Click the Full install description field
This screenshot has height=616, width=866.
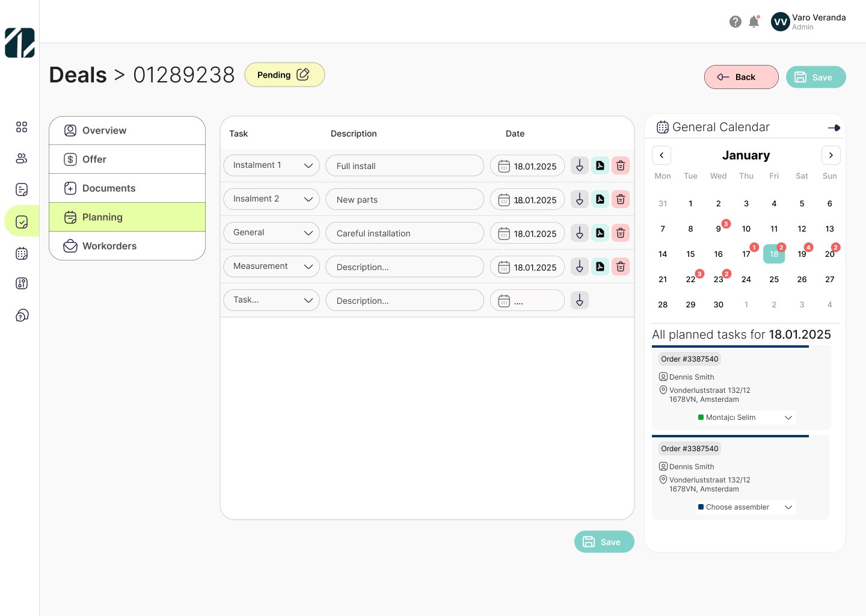click(404, 166)
